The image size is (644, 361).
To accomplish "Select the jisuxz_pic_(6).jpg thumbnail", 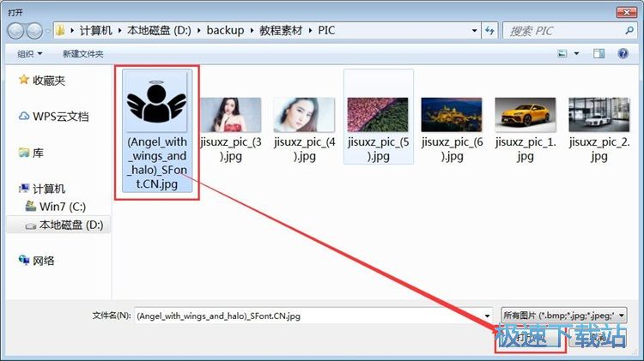I will (452, 114).
